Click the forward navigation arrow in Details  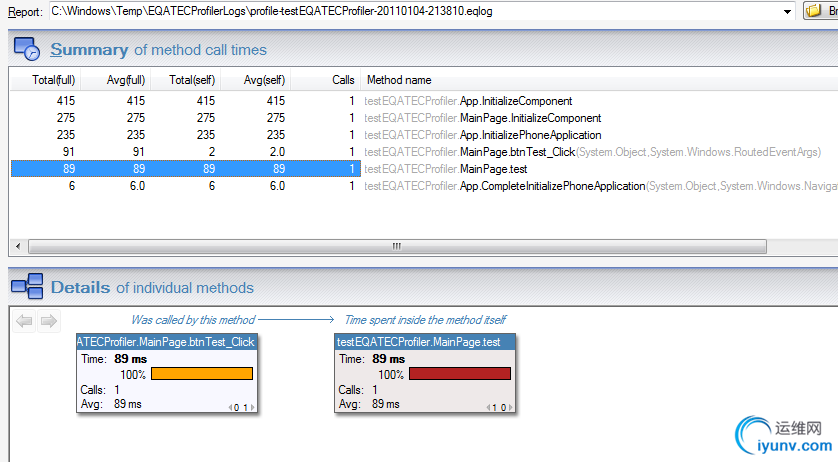[x=49, y=321]
